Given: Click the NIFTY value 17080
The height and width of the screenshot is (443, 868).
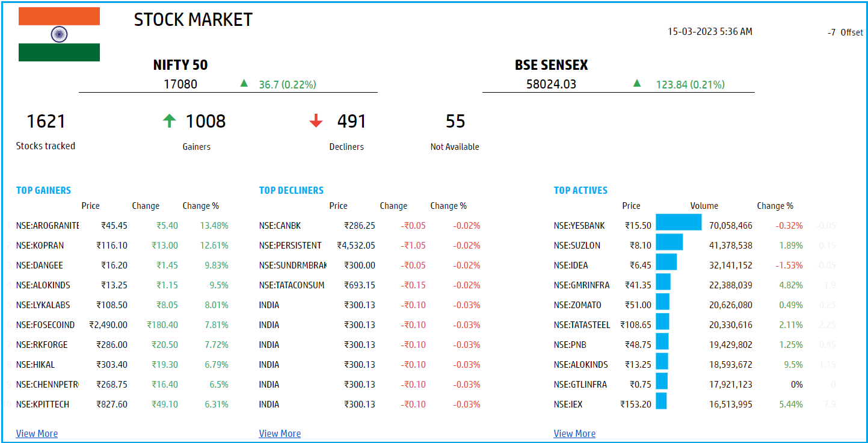Looking at the screenshot, I should [180, 84].
